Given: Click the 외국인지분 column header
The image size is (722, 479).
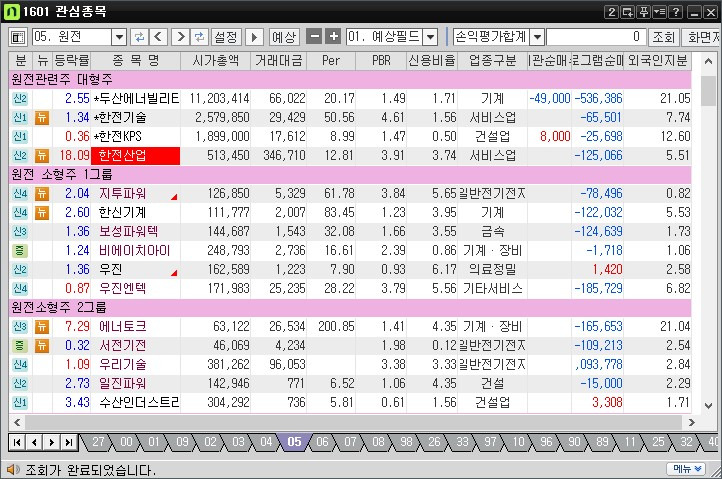Looking at the screenshot, I should pyautogui.click(x=657, y=61).
